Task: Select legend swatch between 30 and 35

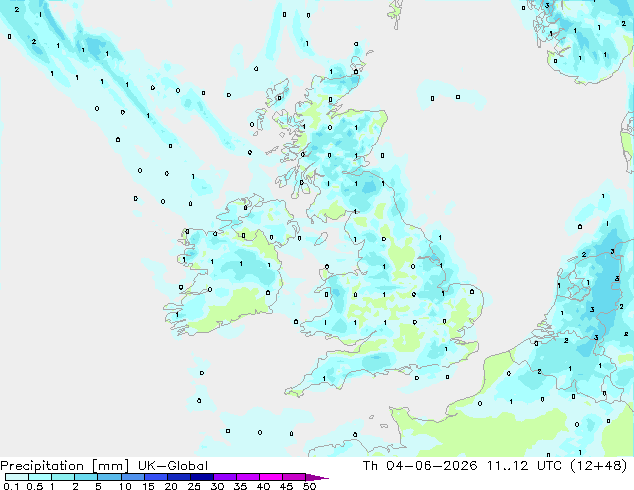Action: pos(225,477)
